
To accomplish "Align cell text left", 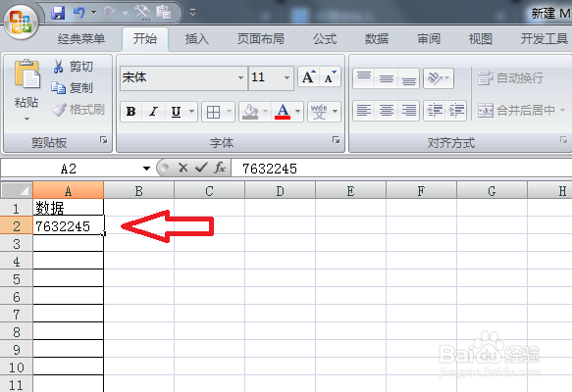I will pos(364,111).
